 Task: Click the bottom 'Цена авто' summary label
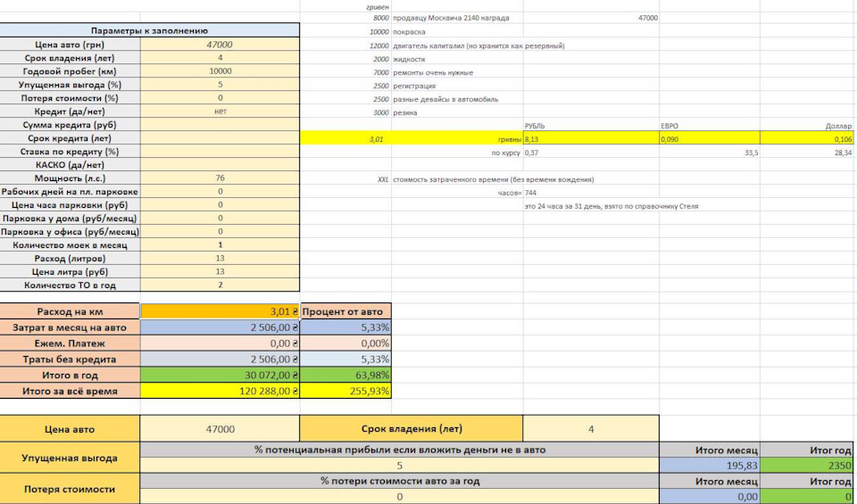tap(70, 429)
